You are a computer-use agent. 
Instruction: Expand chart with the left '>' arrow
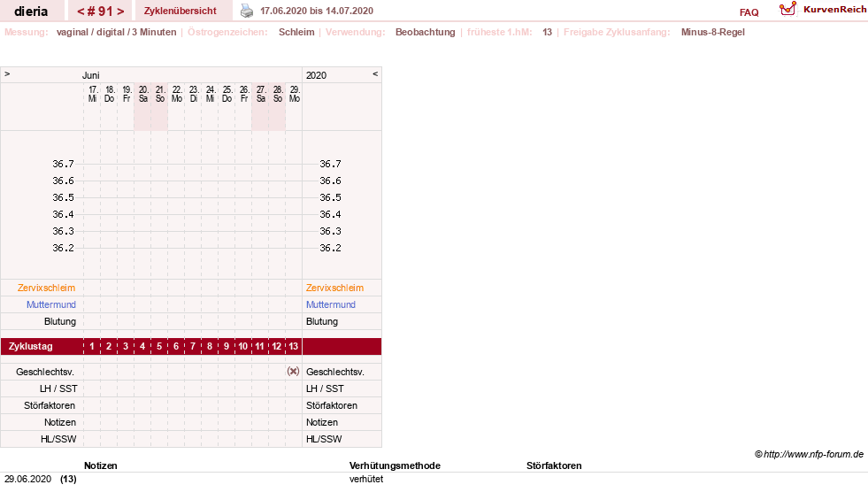point(7,73)
